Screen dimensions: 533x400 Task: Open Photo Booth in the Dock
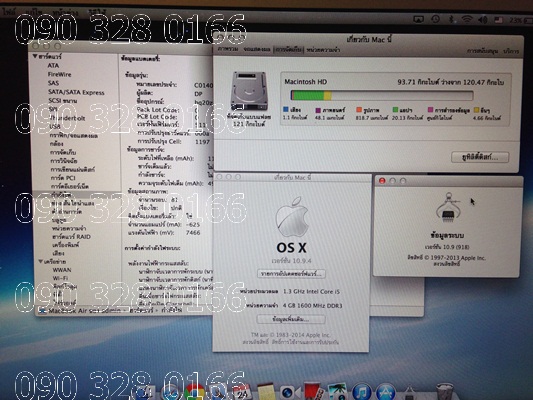313,392
